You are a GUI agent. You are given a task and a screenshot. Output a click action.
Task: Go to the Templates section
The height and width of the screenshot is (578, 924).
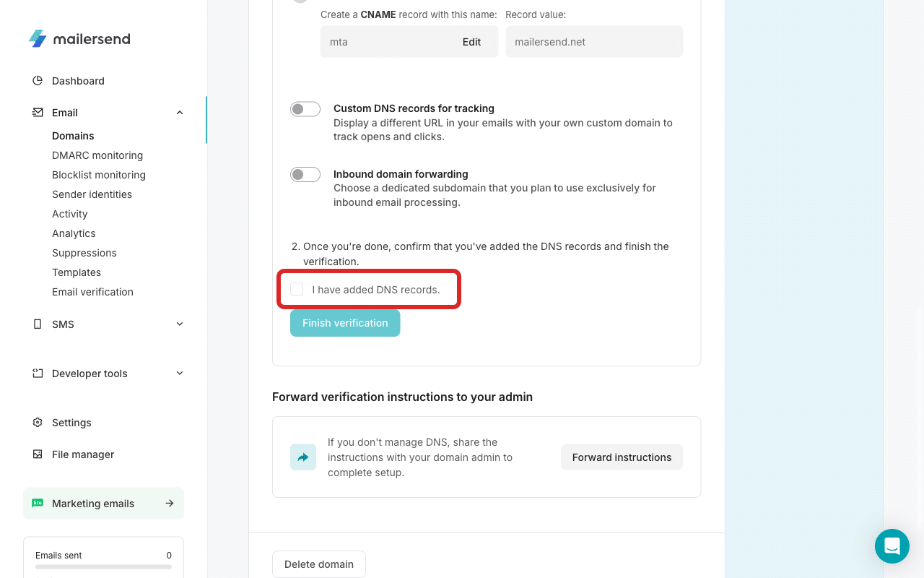pos(77,272)
